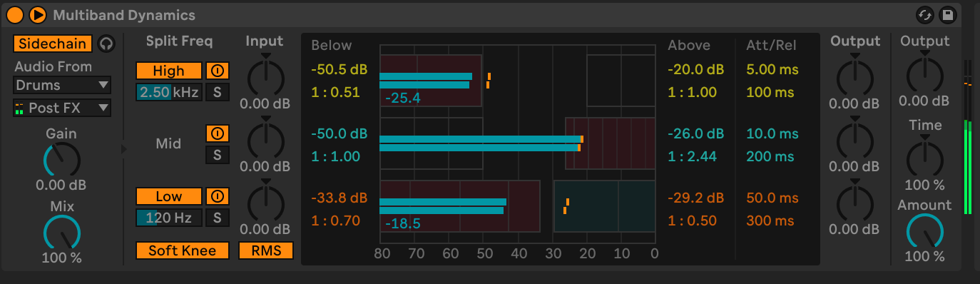This screenshot has width=980, height=284.
Task: Toggle the High band activator icon
Action: [x=218, y=71]
